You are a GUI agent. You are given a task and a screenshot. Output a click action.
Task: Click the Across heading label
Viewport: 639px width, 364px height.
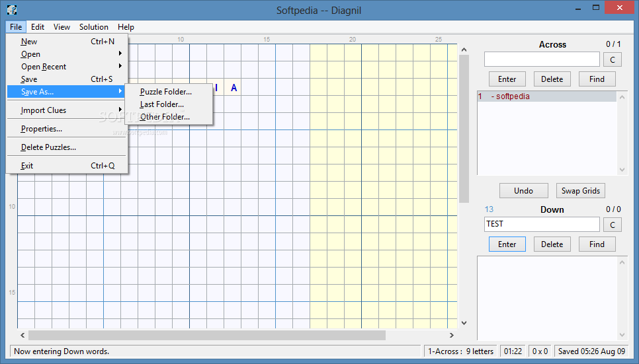(552, 45)
